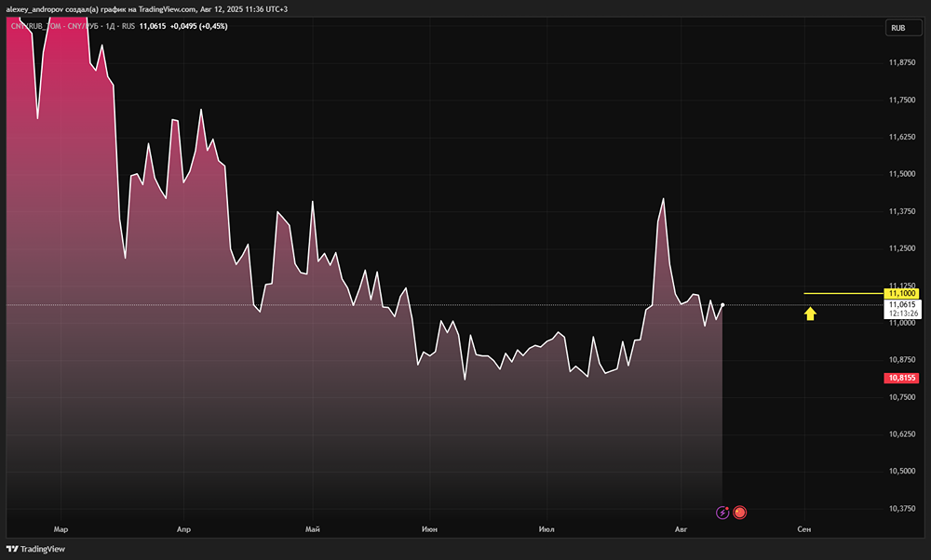931x560 pixels.
Task: Click the purple lightning event icon
Action: [722, 512]
